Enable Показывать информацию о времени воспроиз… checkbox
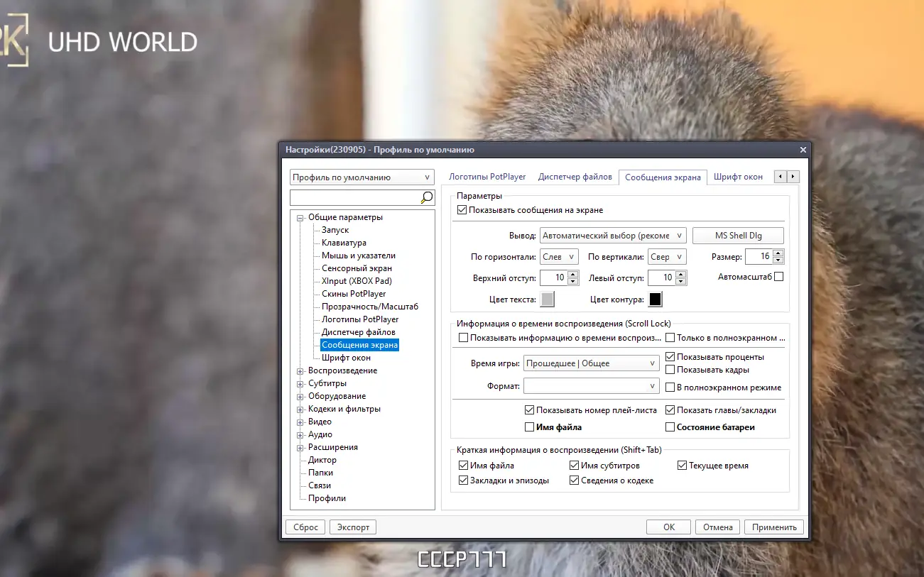The height and width of the screenshot is (577, 924). [464, 338]
